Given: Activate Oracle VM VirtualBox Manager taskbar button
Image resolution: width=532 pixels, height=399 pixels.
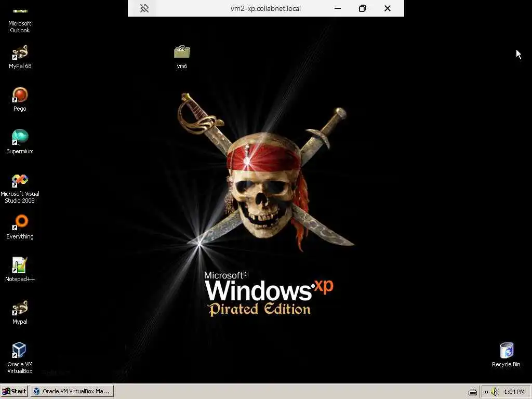Looking at the screenshot, I should [72, 391].
